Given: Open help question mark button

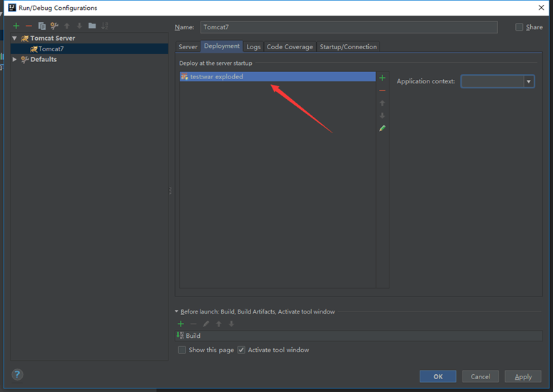Looking at the screenshot, I should pos(17,374).
